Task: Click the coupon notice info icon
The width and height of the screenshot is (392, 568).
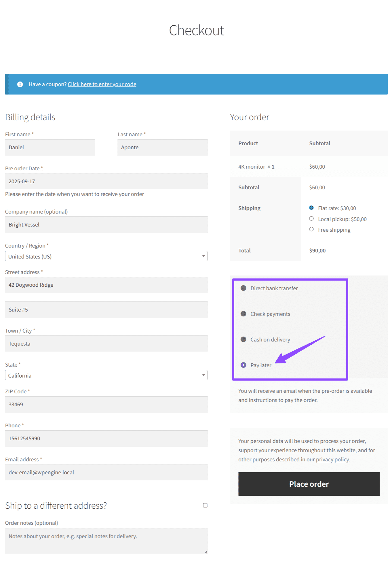Action: [20, 84]
